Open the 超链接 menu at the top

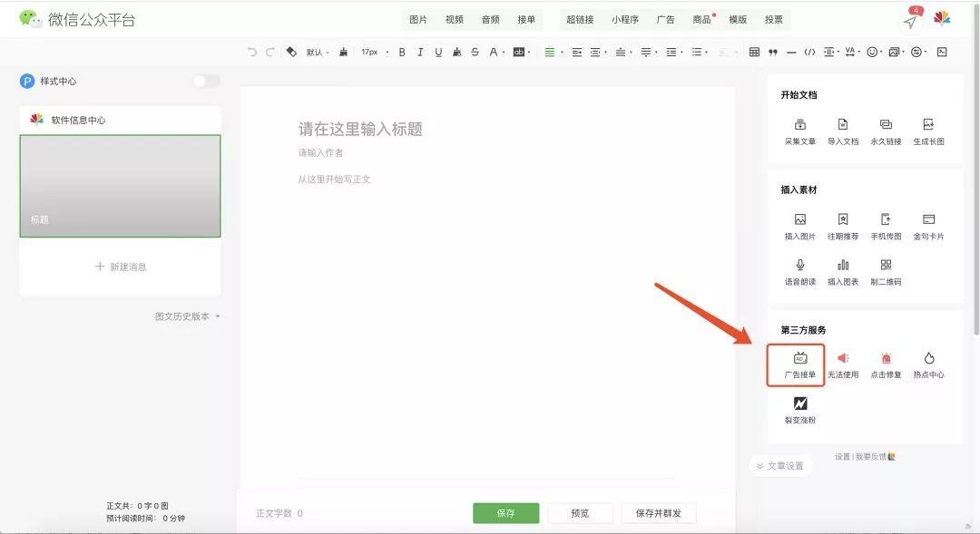point(583,18)
